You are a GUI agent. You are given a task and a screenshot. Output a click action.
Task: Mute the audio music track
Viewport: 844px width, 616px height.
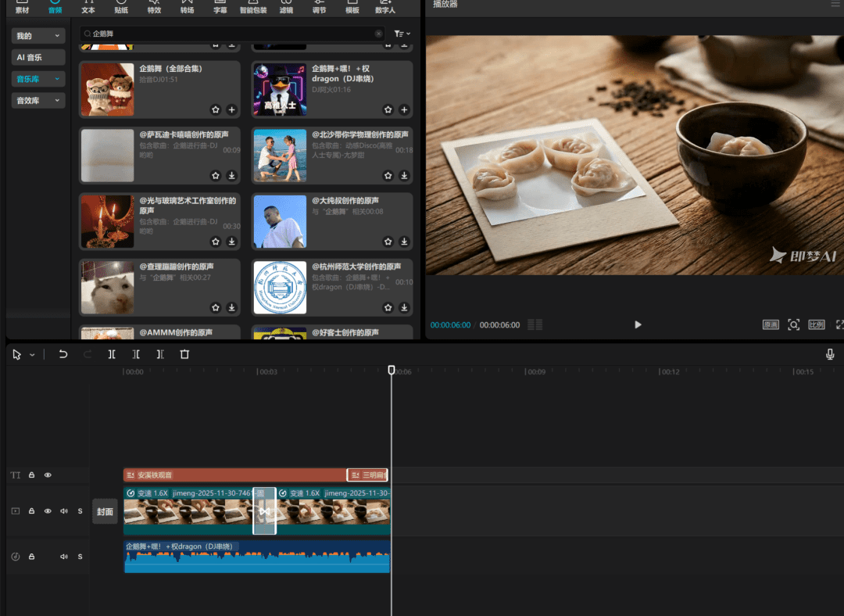coord(64,557)
